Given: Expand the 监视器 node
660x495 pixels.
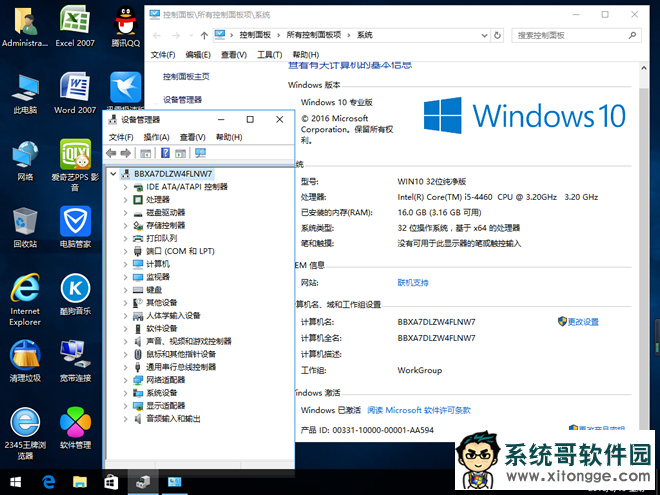Looking at the screenshot, I should (x=125, y=277).
